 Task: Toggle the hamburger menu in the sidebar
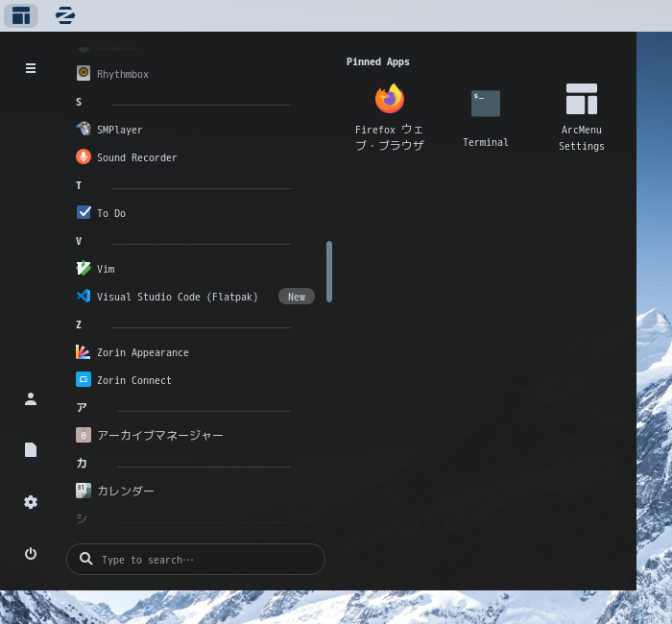[31, 68]
